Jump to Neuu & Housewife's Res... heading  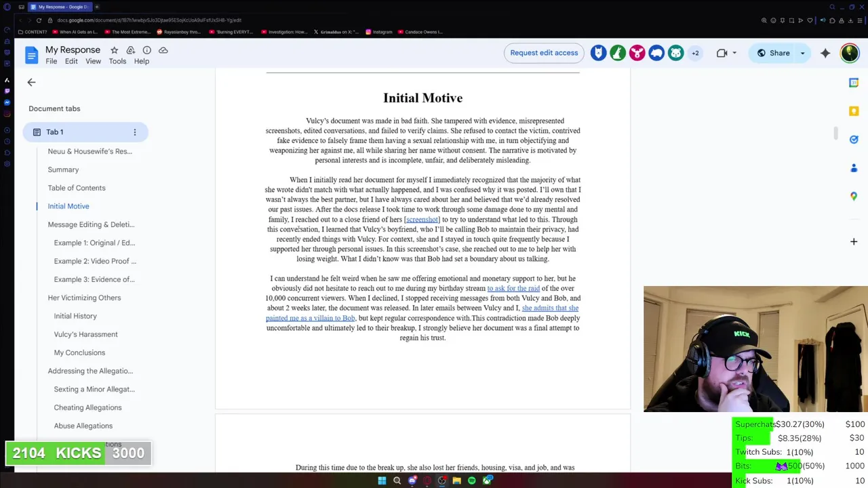[x=90, y=151]
